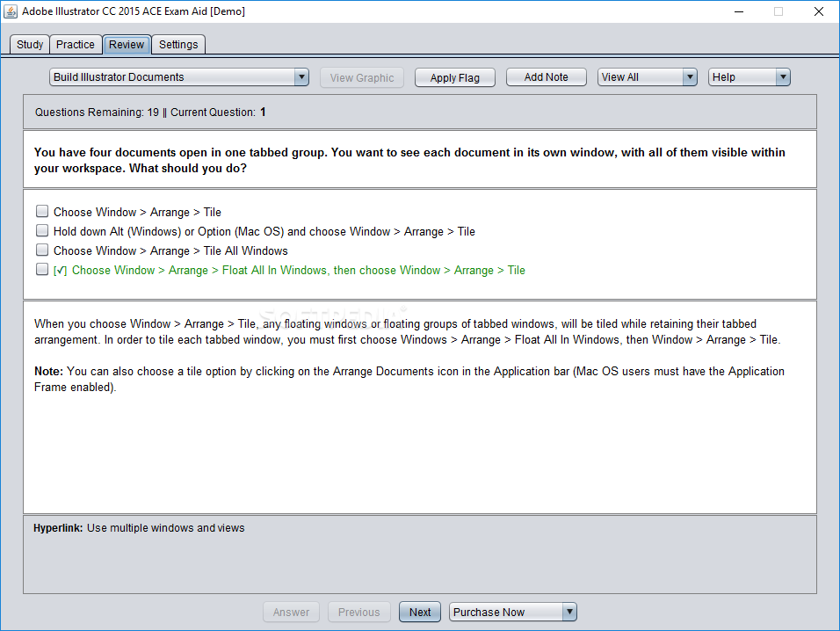The height and width of the screenshot is (631, 840).
Task: Tick the 'Tile All Windows' answer checkbox
Action: click(42, 250)
